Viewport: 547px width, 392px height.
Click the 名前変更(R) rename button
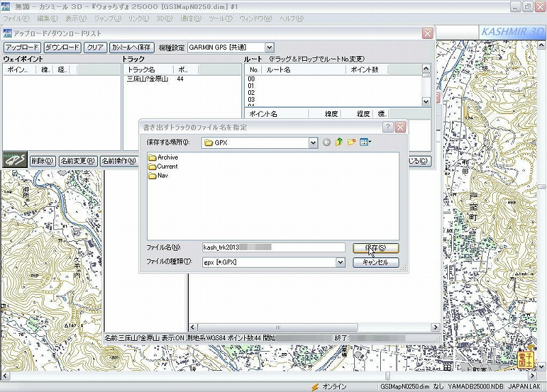pyautogui.click(x=78, y=161)
